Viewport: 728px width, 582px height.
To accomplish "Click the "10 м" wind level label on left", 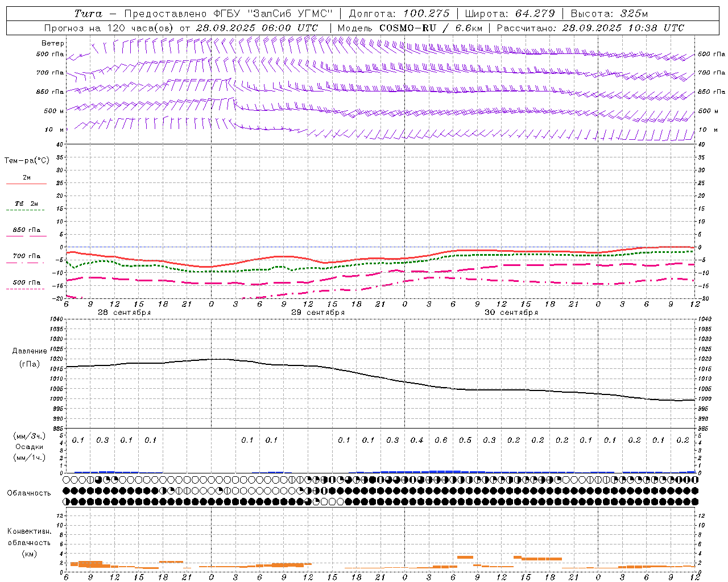I will click(55, 130).
